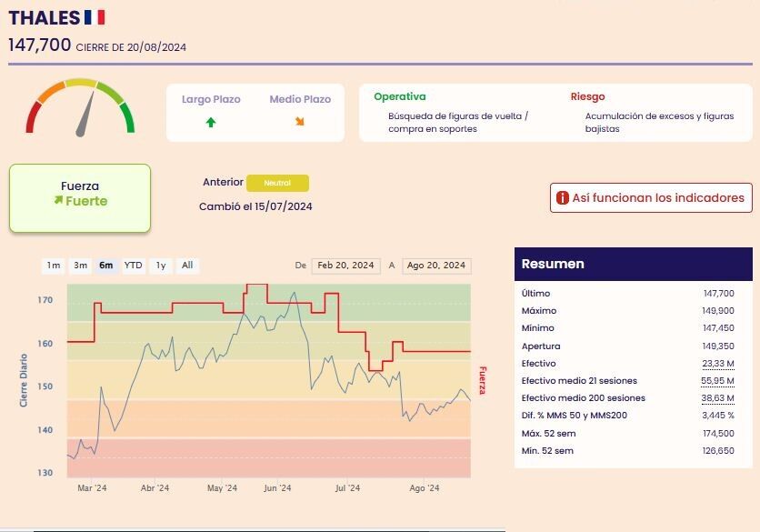Click the Largo Plazo label
Screen dimensions: 760x532
pyautogui.click(x=211, y=99)
